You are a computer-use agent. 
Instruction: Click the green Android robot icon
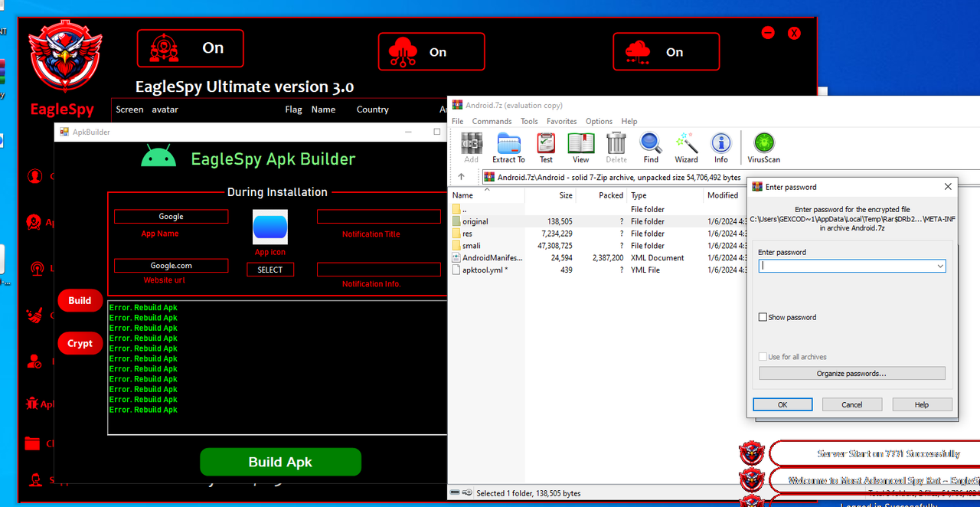click(x=158, y=157)
